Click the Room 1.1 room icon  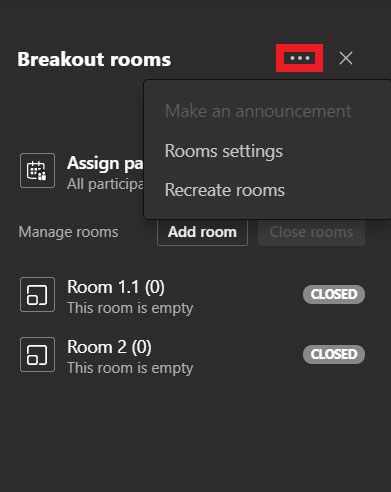click(37, 295)
